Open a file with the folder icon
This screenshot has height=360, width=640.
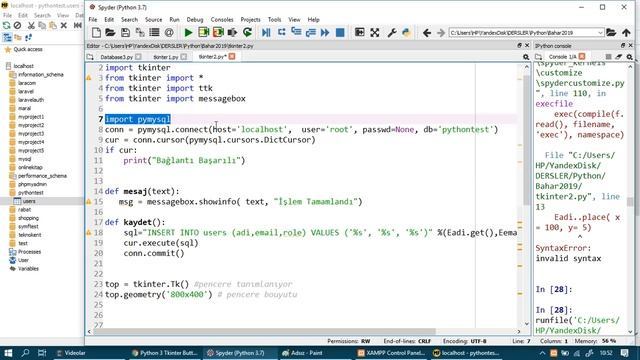(x=110, y=33)
